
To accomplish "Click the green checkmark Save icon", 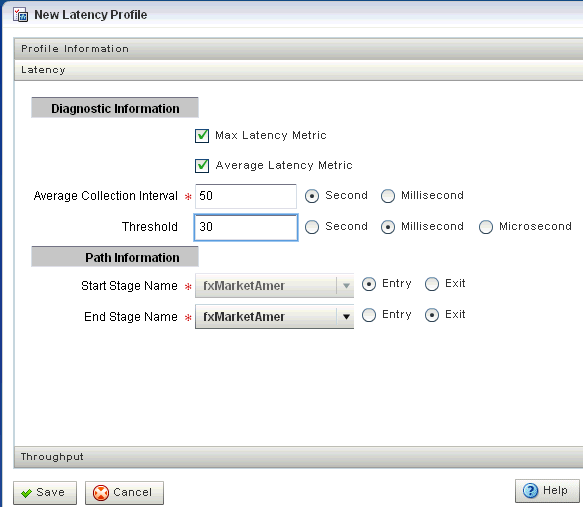I will tap(26, 493).
